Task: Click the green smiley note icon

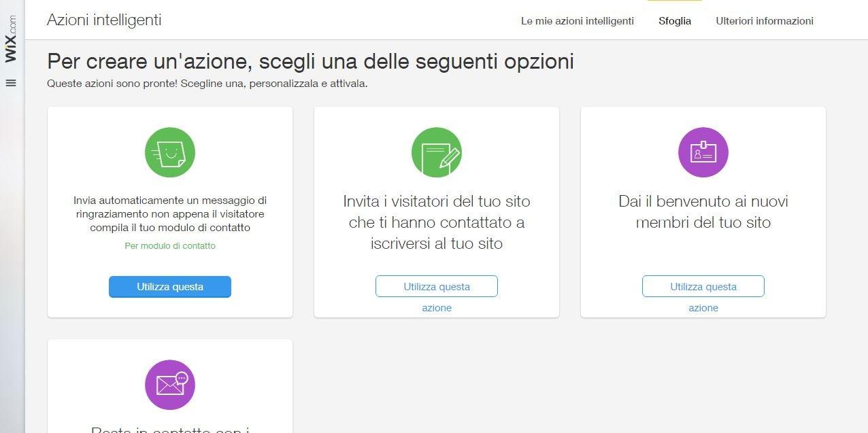Action: 170,152
